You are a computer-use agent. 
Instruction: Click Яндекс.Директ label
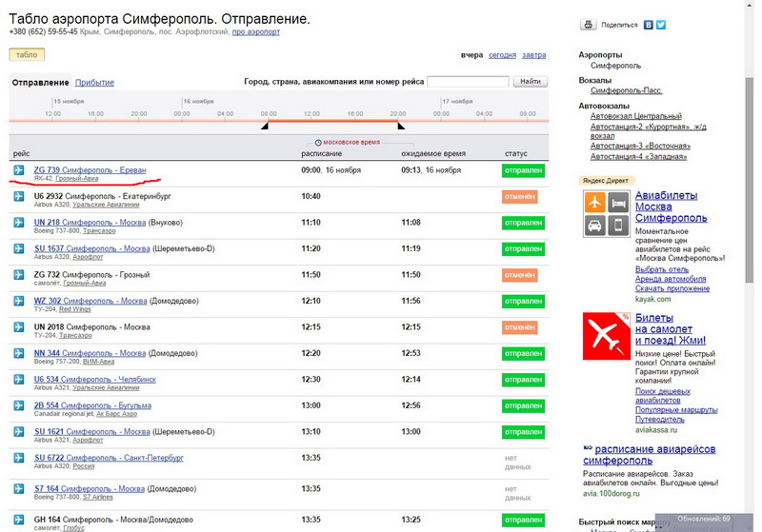coord(606,181)
